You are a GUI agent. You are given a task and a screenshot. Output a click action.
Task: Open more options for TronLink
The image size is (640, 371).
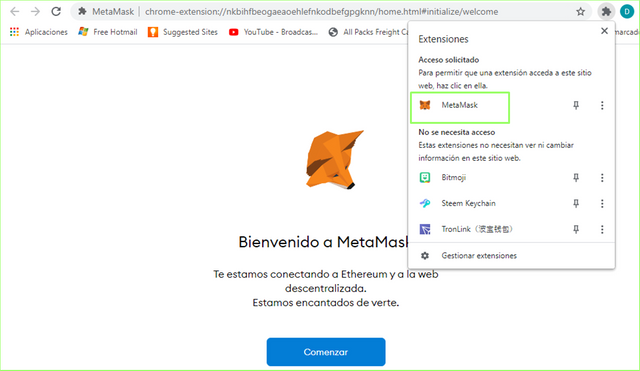point(602,229)
